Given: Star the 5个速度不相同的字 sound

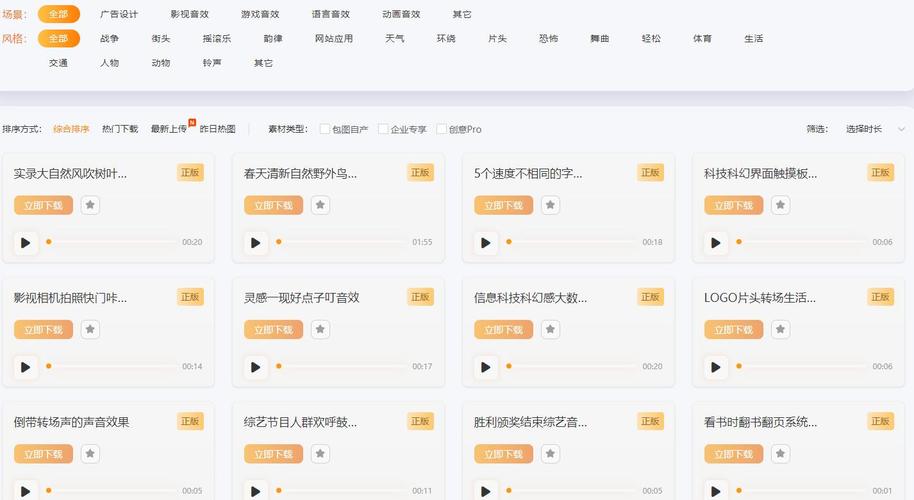Looking at the screenshot, I should 550,205.
